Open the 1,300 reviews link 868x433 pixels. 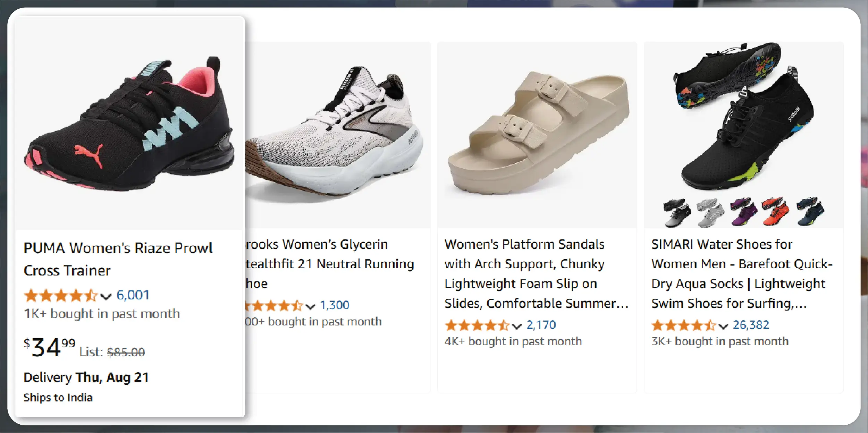pyautogui.click(x=335, y=305)
